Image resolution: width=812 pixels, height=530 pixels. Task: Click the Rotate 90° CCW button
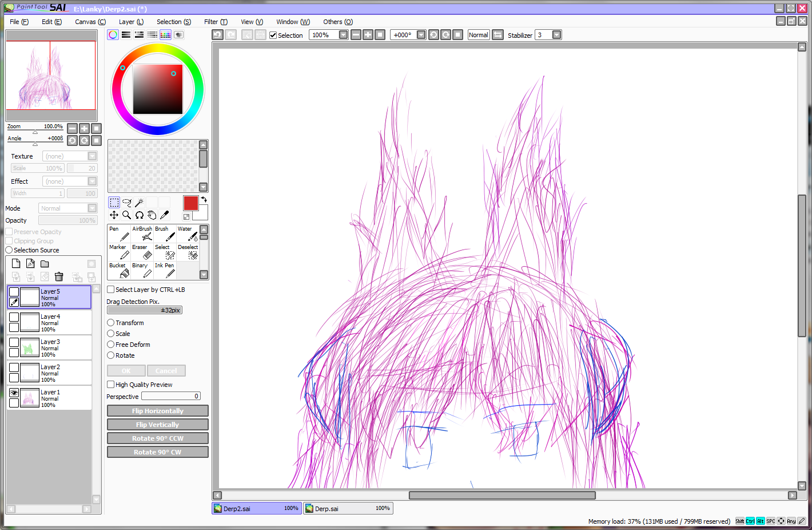coord(158,438)
